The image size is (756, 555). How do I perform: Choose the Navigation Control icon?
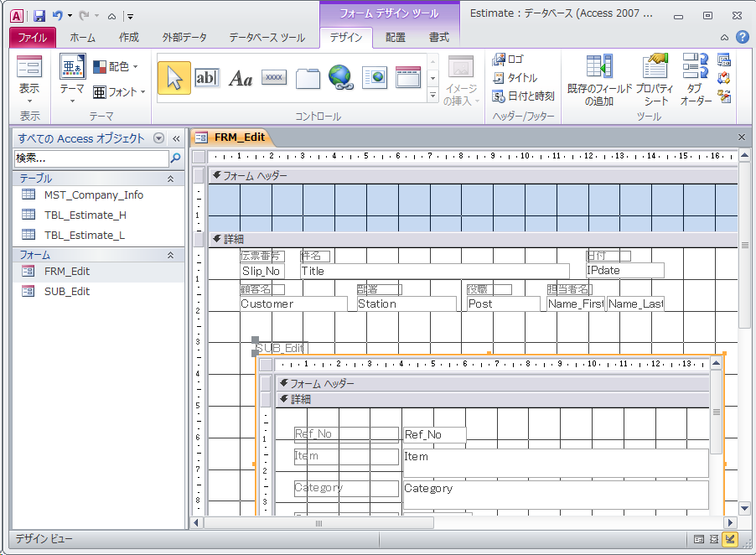tap(408, 78)
